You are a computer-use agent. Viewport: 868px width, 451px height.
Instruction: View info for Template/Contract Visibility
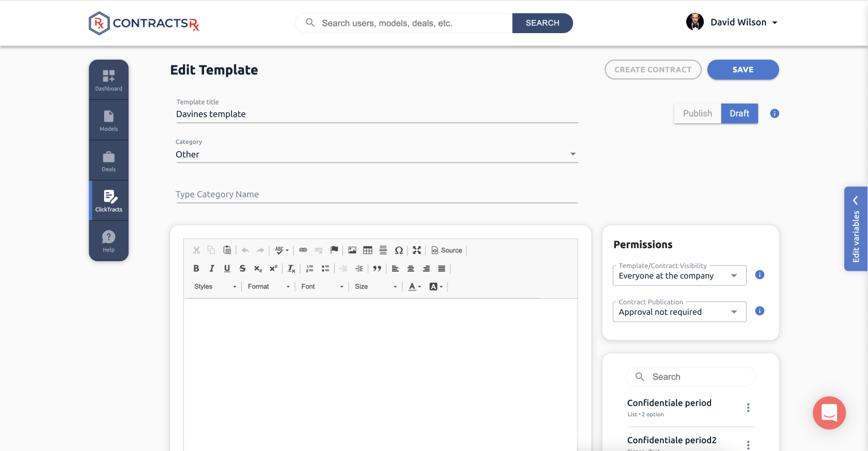click(760, 274)
